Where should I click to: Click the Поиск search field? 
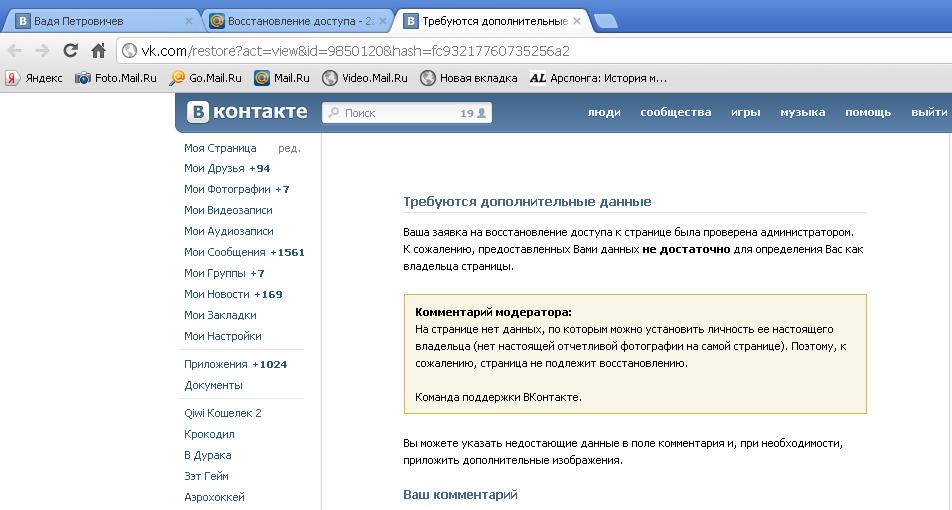click(x=407, y=113)
